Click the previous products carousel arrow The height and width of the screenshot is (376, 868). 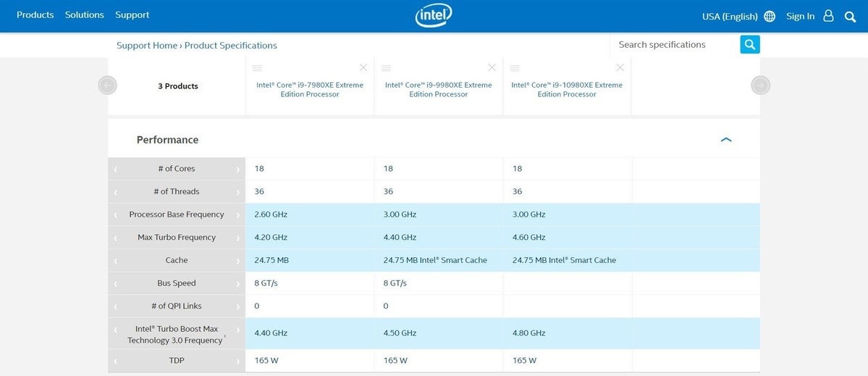tap(107, 85)
